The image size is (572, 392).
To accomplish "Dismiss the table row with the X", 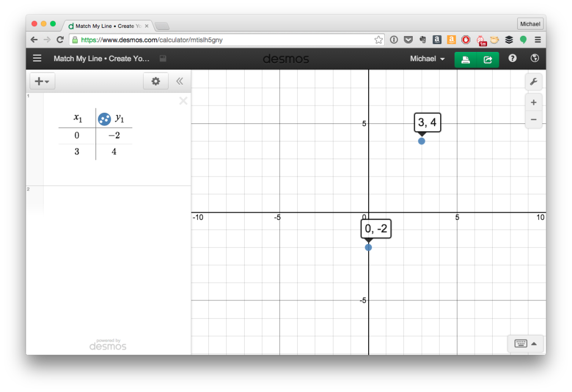I will click(183, 101).
